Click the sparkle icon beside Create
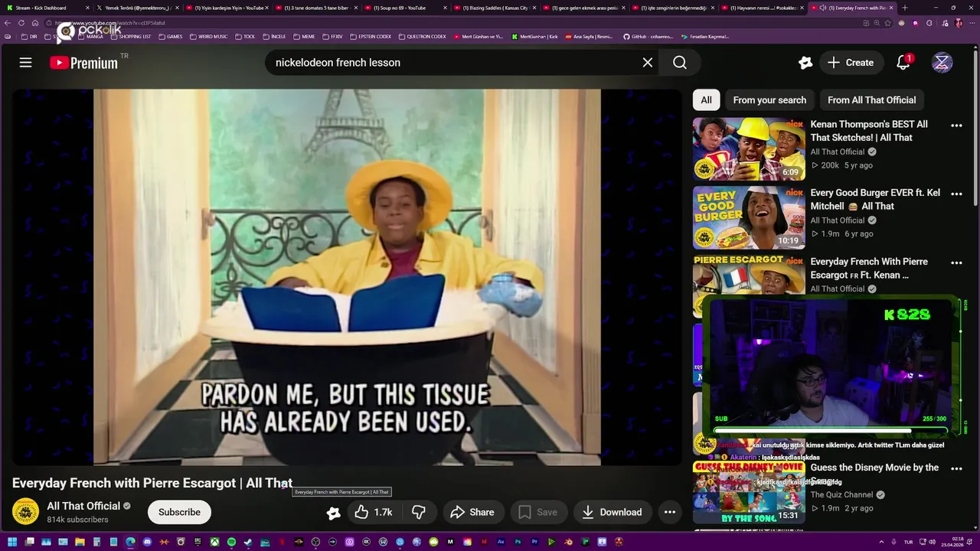 click(x=805, y=63)
